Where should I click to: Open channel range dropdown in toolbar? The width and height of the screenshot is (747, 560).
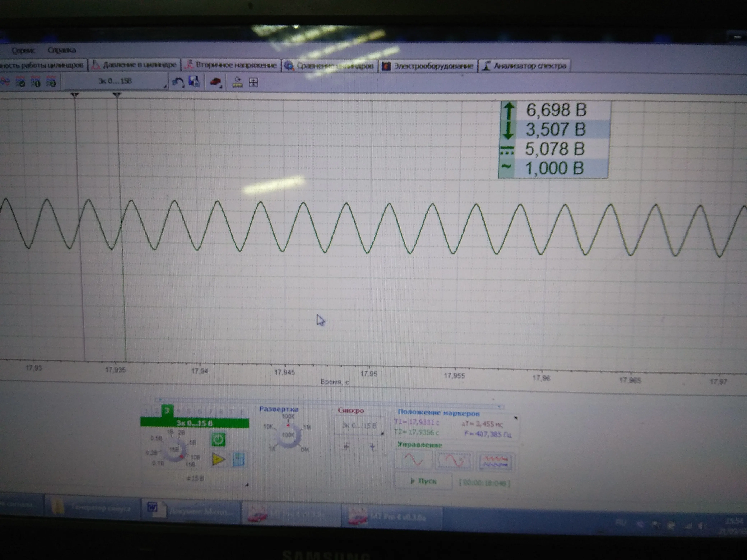click(115, 81)
